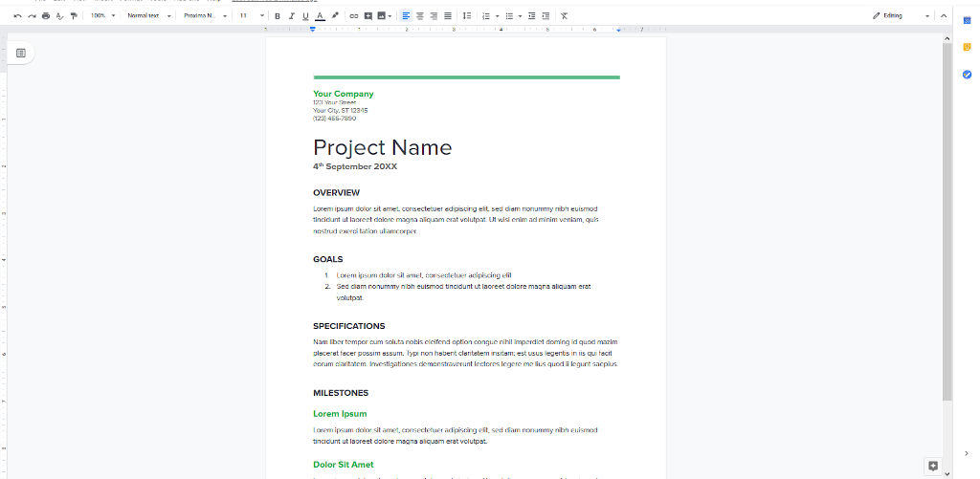The image size is (980, 479).
Task: Enable right alignment
Action: (x=434, y=15)
